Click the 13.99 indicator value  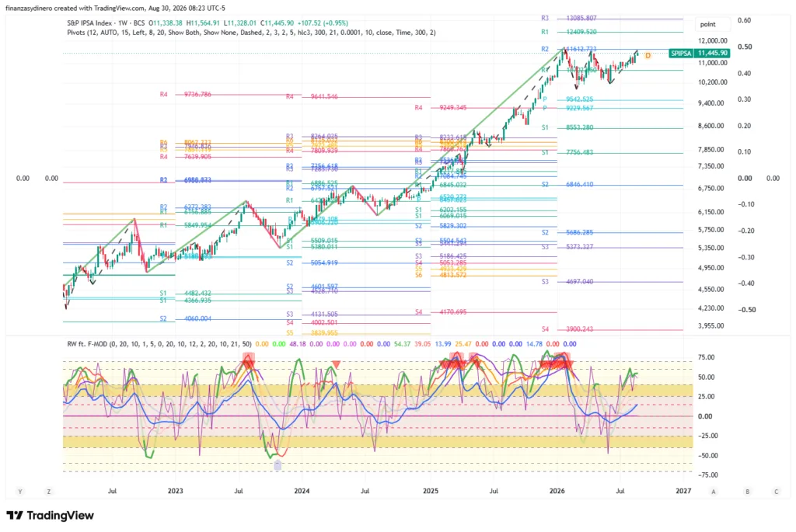coord(442,344)
